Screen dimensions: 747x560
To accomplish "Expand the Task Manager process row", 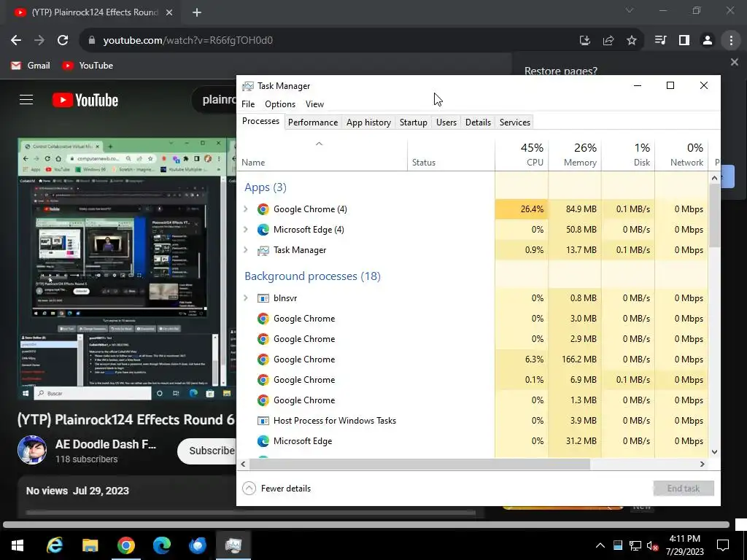I will (x=246, y=250).
